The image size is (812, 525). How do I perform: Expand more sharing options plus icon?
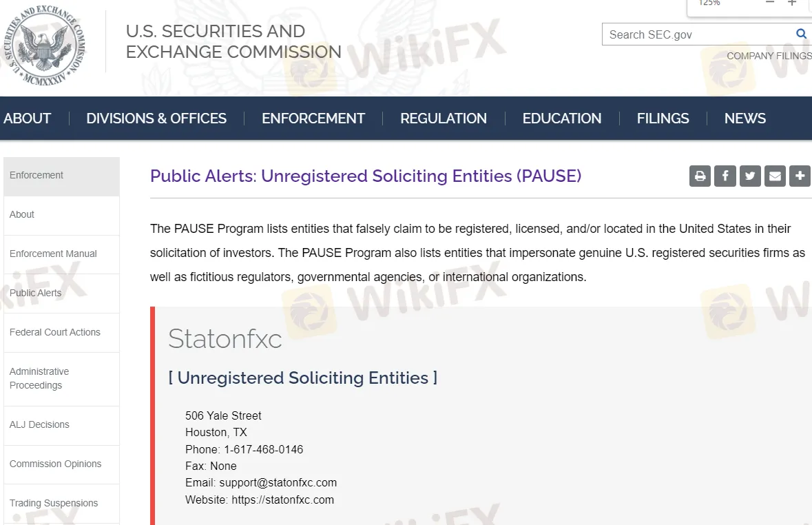tap(800, 176)
